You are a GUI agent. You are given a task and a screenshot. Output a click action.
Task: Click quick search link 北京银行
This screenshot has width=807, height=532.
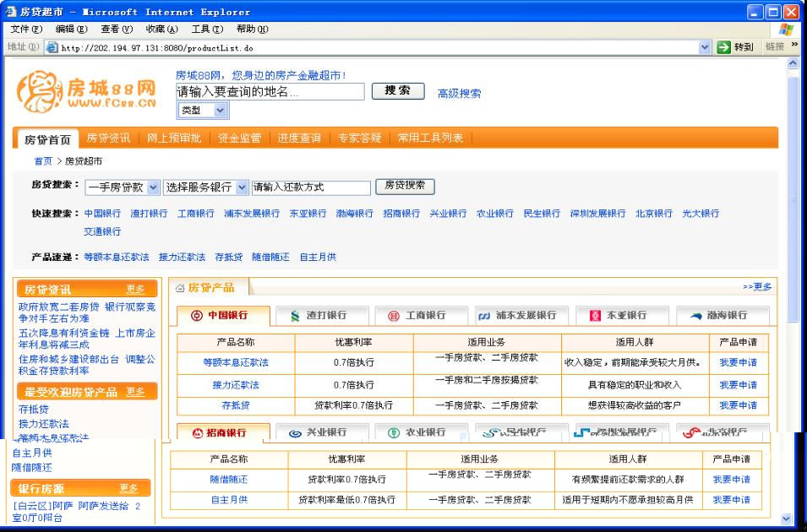click(x=654, y=214)
